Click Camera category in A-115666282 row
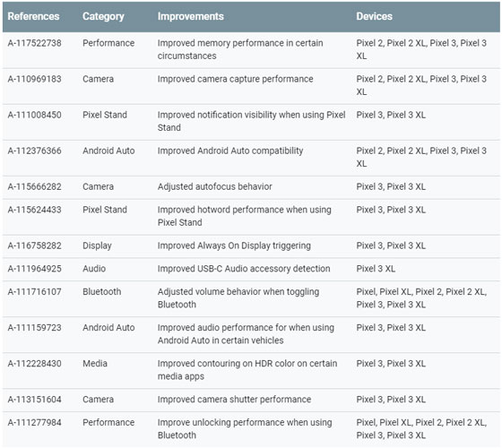The image size is (502, 448). [x=98, y=186]
